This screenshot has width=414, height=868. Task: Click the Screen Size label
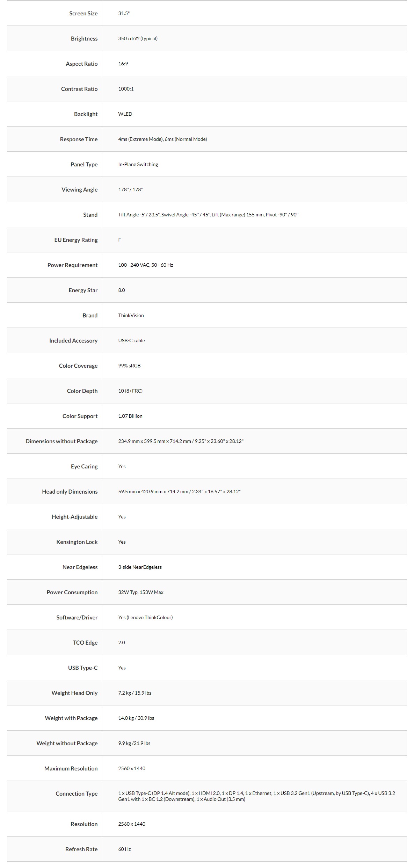tap(83, 13)
